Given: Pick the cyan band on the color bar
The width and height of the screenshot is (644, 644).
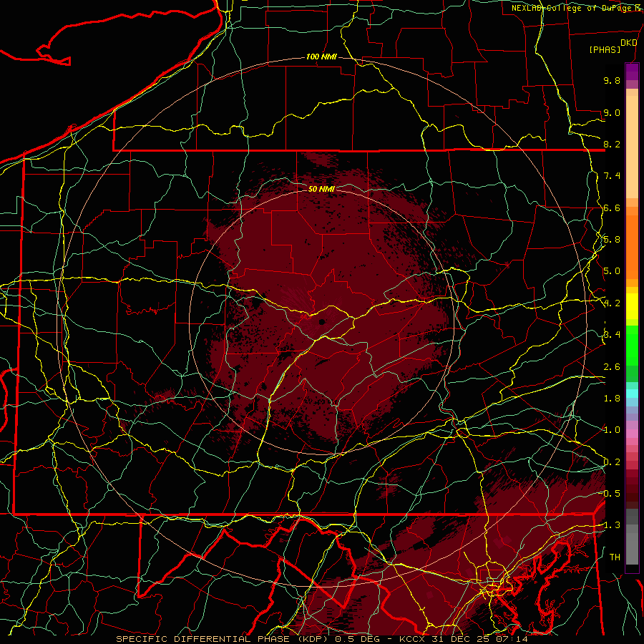Looking at the screenshot, I should click(x=632, y=394).
